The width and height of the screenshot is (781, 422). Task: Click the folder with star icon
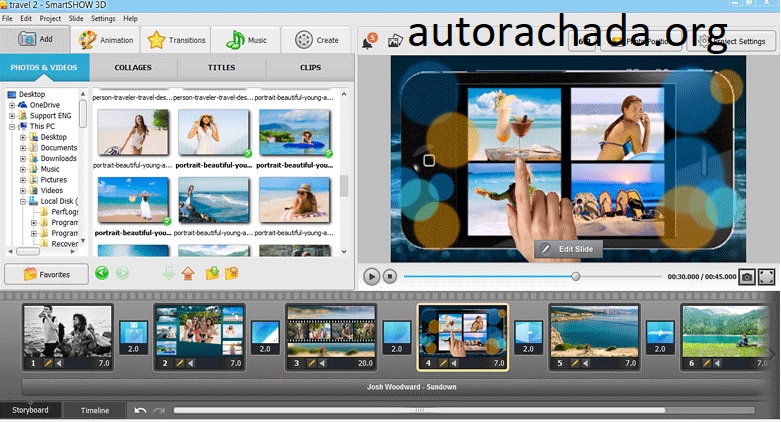pyautogui.click(x=232, y=273)
